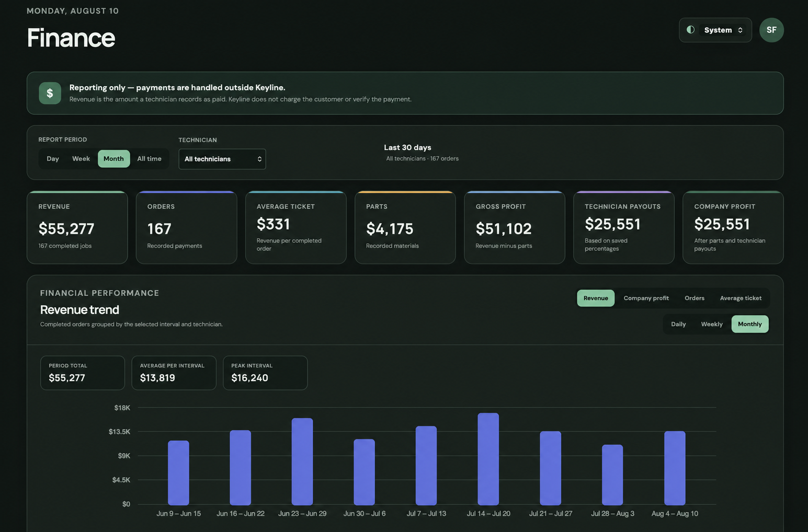Click the $18K axis label
Image resolution: width=808 pixels, height=532 pixels.
(x=122, y=408)
